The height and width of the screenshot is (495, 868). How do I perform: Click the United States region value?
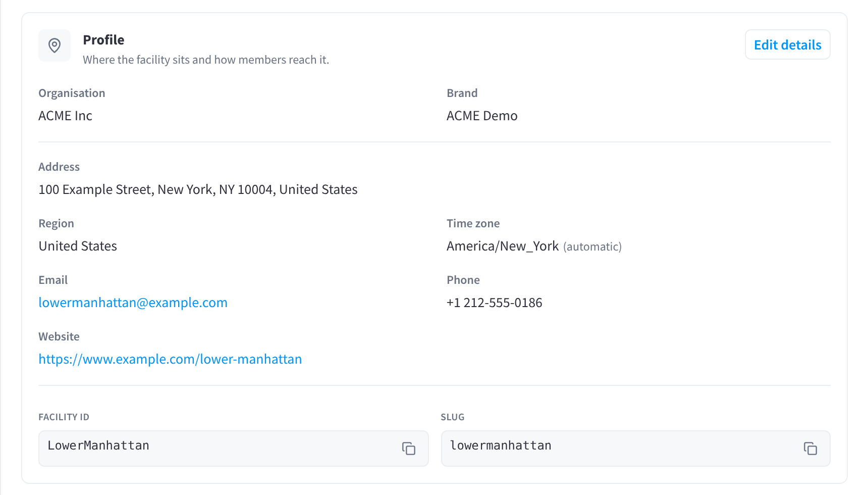click(x=78, y=246)
